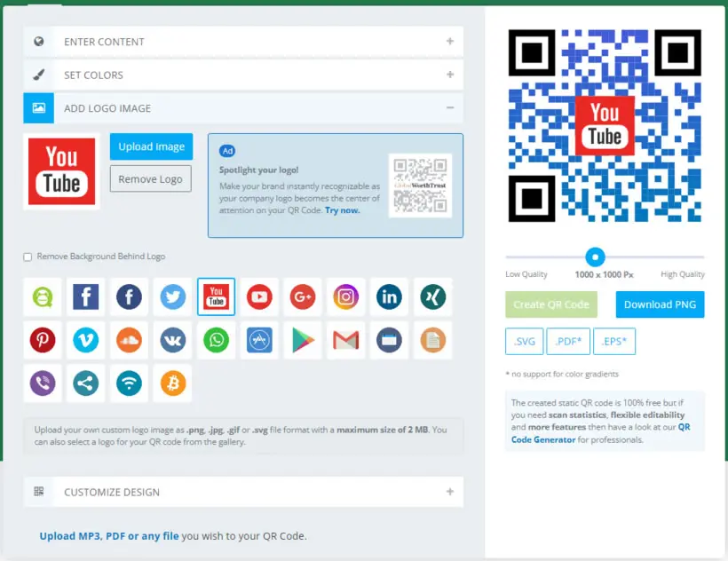Expand the Customize Design section
728x561 pixels.
coord(243,492)
